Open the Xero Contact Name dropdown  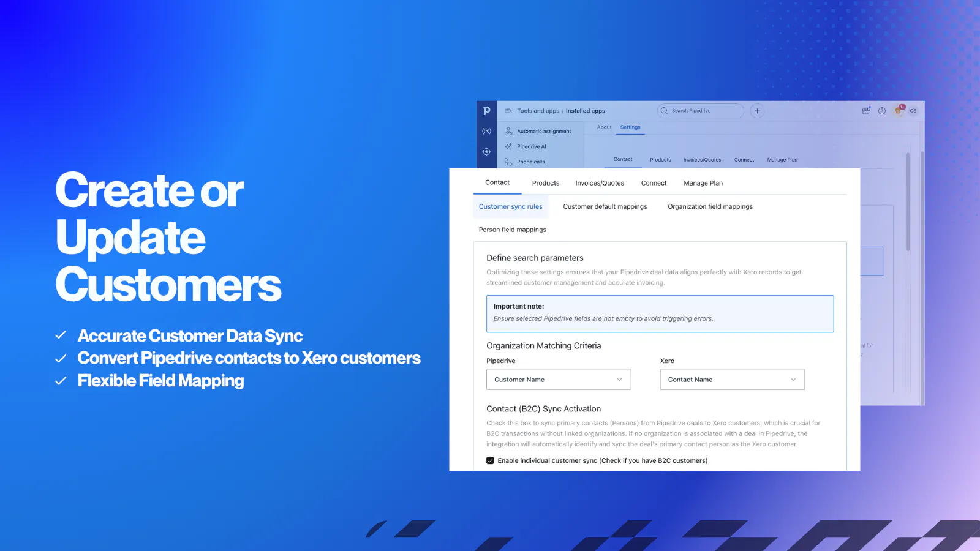point(733,380)
